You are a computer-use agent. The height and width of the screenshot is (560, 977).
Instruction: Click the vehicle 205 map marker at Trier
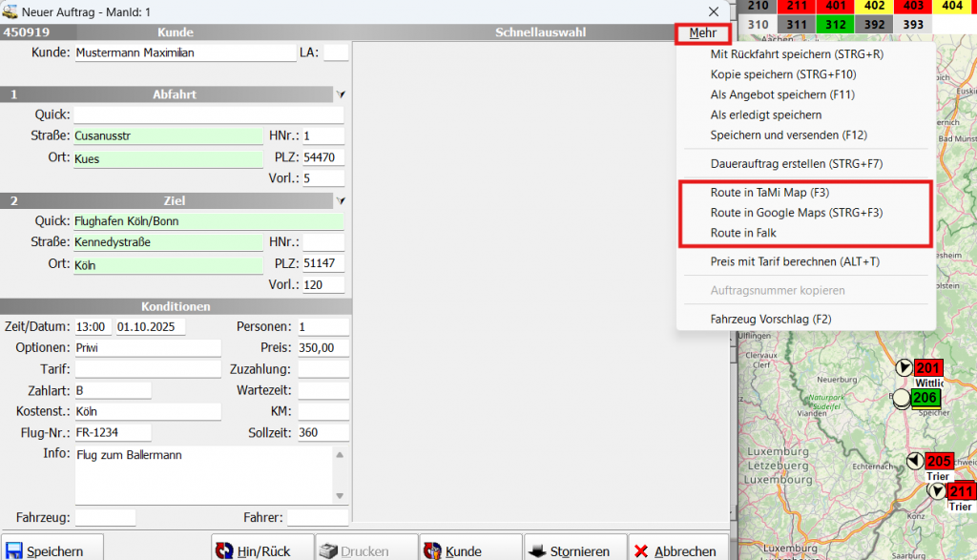[939, 462]
